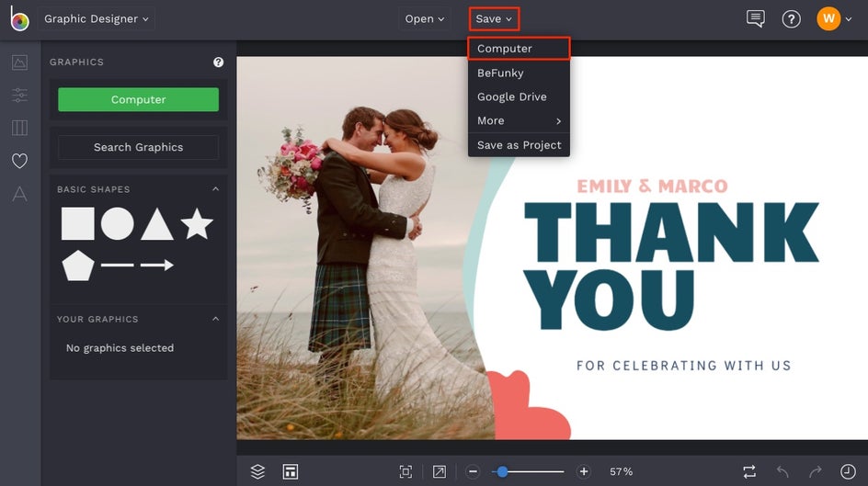Click the Search Graphics button
Viewport: 868px width, 486px height.
(x=139, y=147)
